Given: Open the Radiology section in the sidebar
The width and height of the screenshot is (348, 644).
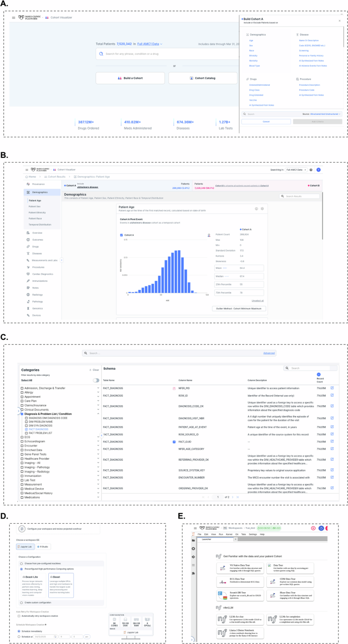Looking at the screenshot, I should coord(27,295).
